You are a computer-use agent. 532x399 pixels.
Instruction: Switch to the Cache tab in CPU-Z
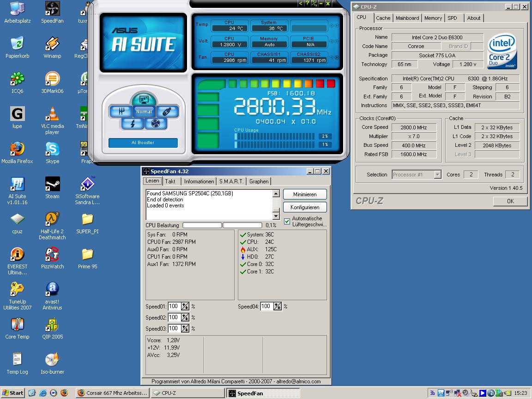(x=383, y=18)
